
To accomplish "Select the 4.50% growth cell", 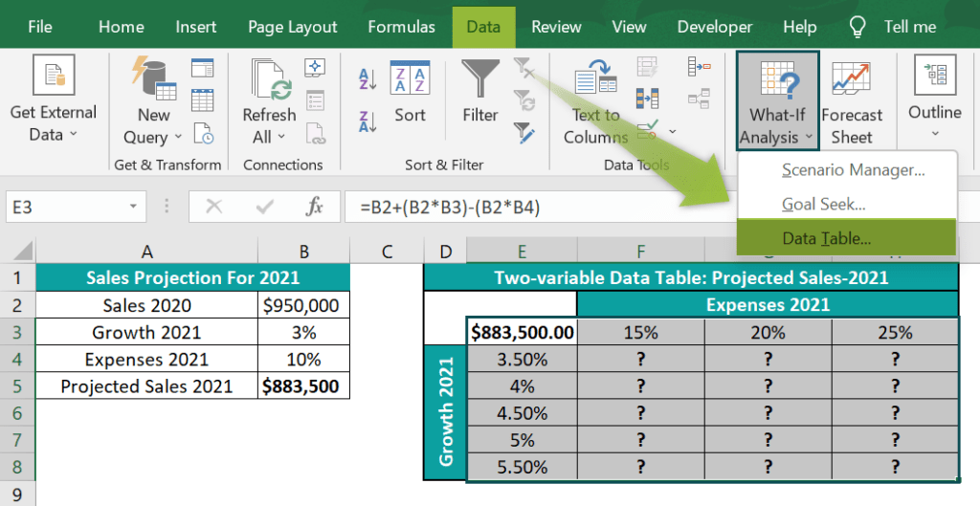I will [x=522, y=413].
